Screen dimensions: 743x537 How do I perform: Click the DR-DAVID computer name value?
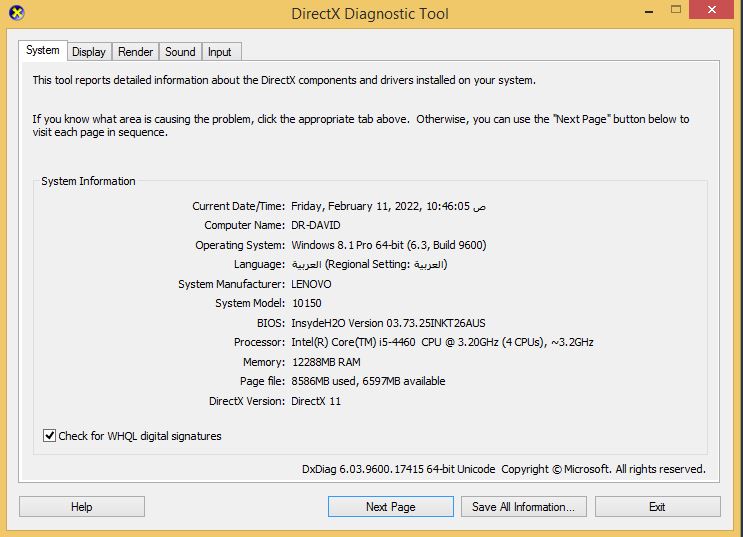pos(315,226)
